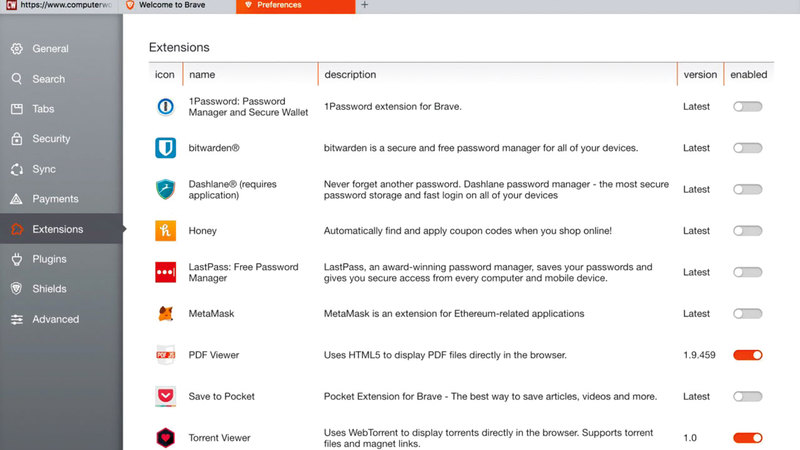Click the Dashlane extension icon

pyautogui.click(x=165, y=189)
